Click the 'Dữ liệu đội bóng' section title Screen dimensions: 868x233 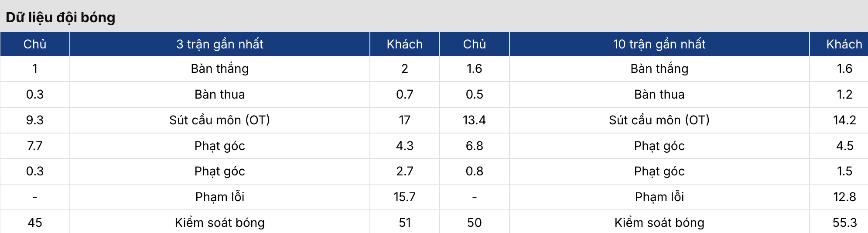[60, 17]
